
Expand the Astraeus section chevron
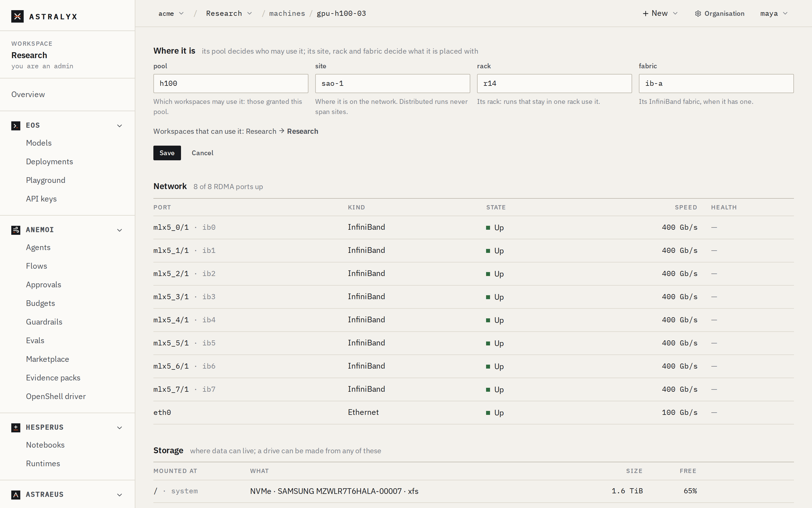click(120, 495)
